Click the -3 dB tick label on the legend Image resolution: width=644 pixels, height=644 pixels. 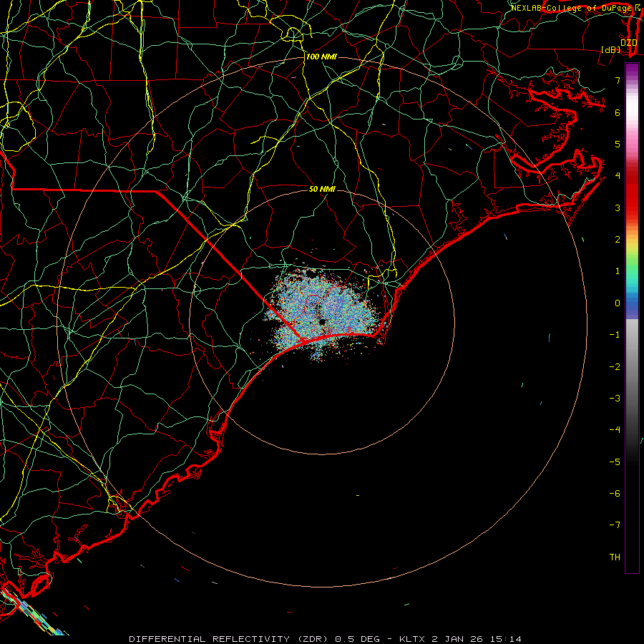pyautogui.click(x=615, y=399)
